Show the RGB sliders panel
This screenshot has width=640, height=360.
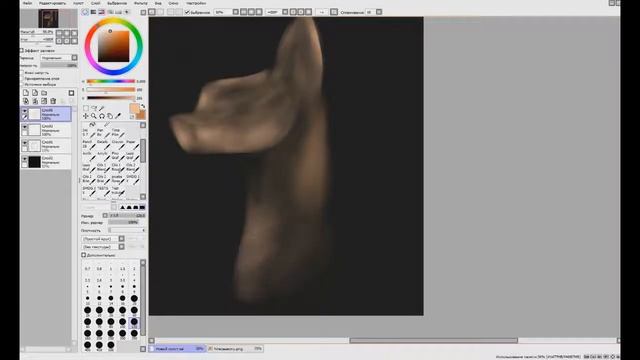(93, 12)
